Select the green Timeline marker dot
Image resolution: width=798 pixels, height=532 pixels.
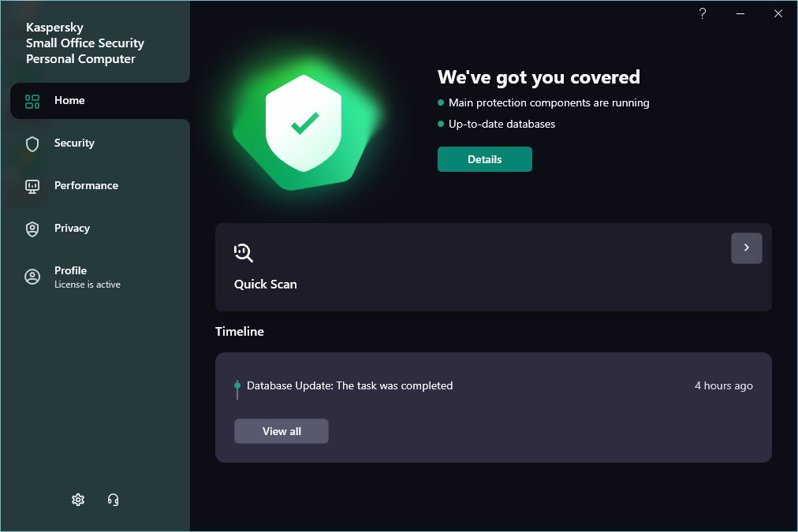pos(237,386)
